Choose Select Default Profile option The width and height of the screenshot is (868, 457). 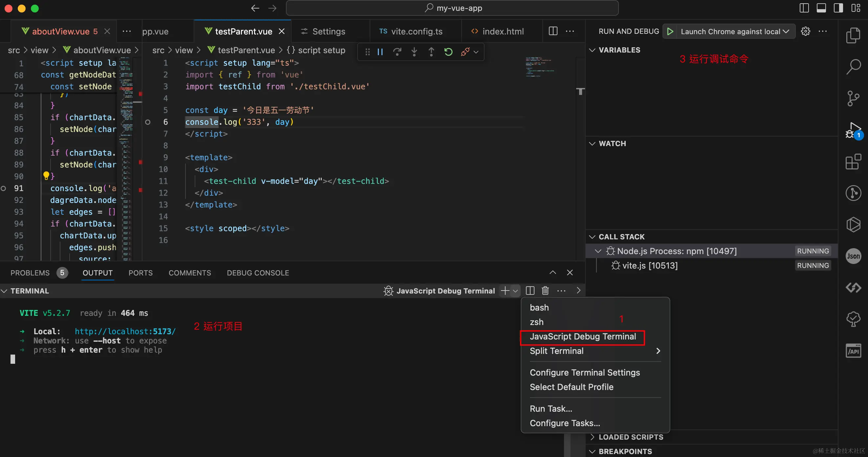(x=572, y=387)
